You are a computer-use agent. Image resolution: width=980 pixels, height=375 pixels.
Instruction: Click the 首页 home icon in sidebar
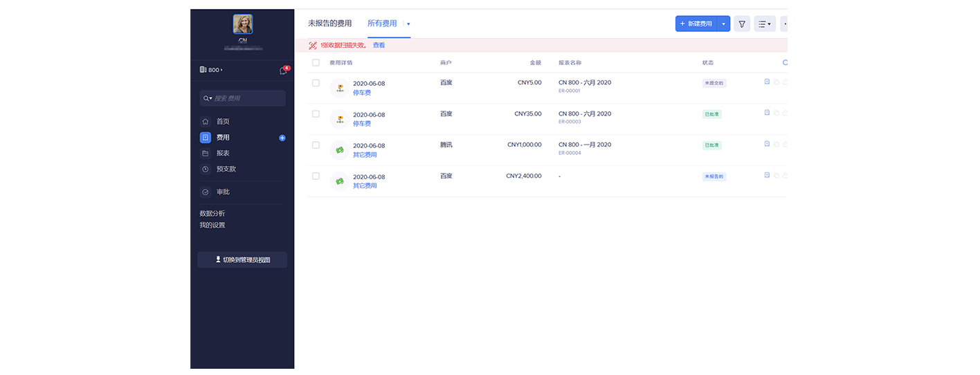(x=206, y=121)
